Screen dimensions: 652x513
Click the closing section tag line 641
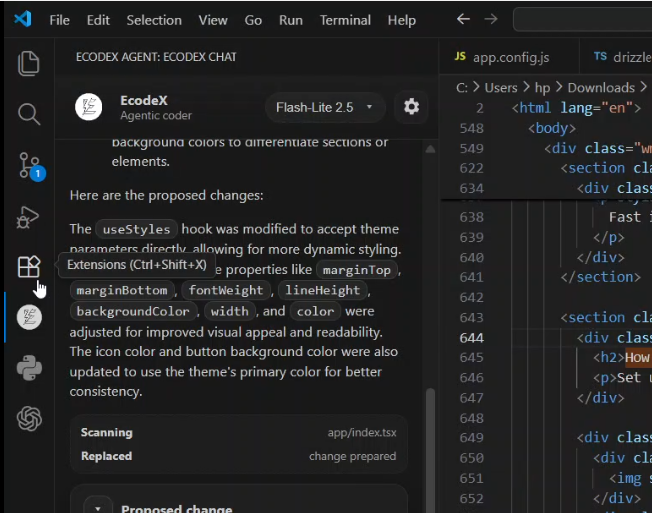(600, 277)
